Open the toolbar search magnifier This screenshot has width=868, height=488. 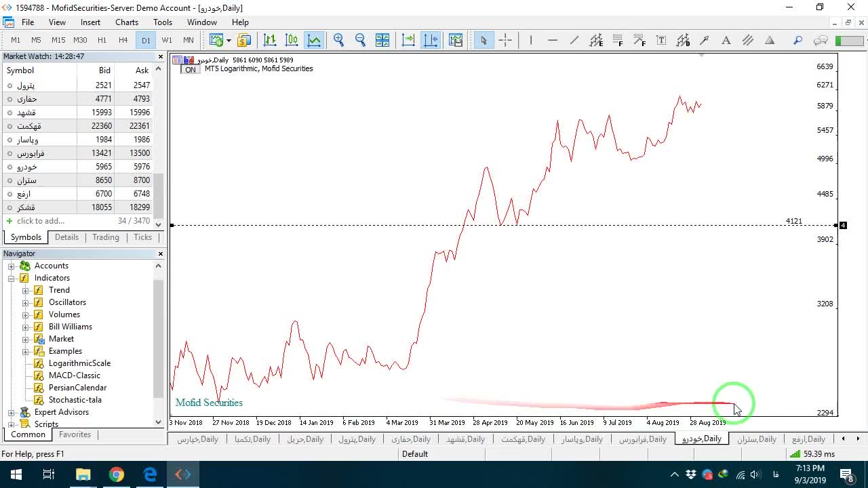tap(798, 40)
